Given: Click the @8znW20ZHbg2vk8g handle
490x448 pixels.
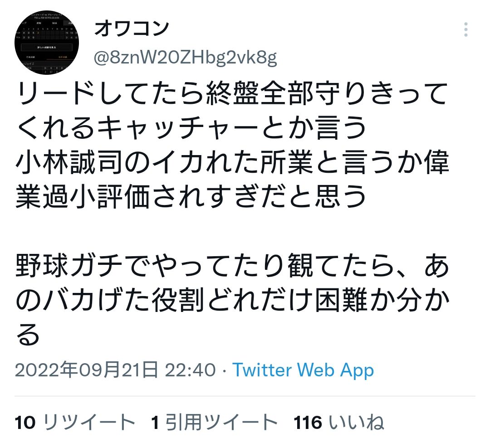Looking at the screenshot, I should click(185, 57).
